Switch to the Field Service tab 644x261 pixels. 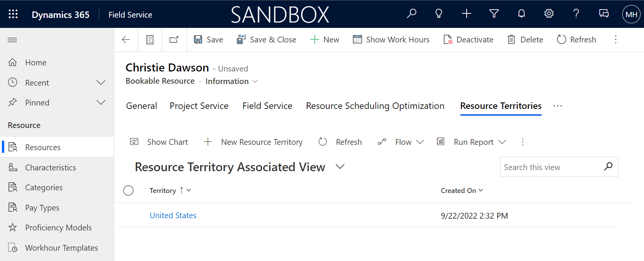267,106
